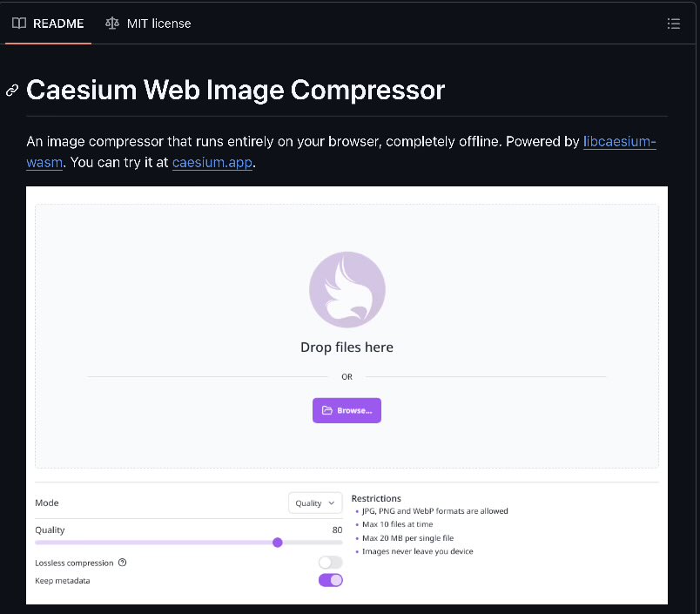This screenshot has height=614, width=700.
Task: Click the Quality dropdown chevron arrow
Action: click(x=332, y=503)
